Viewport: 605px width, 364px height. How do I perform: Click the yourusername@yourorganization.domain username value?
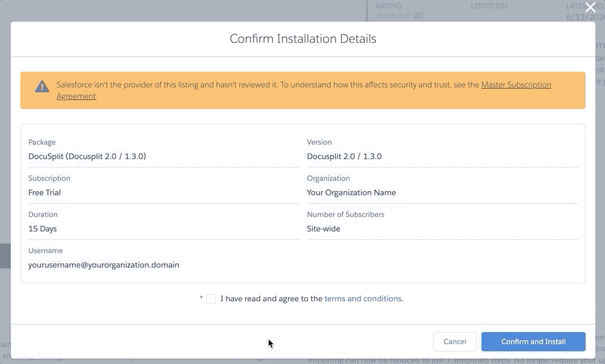(x=104, y=265)
